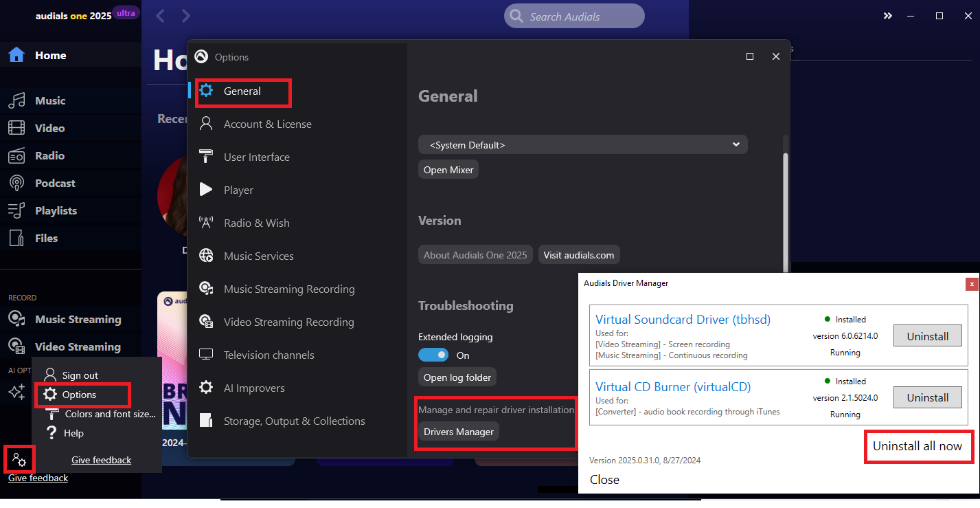Click the Virtual Soundcard Driver (tbhsd) title
The height and width of the screenshot is (508, 980).
pyautogui.click(x=683, y=320)
